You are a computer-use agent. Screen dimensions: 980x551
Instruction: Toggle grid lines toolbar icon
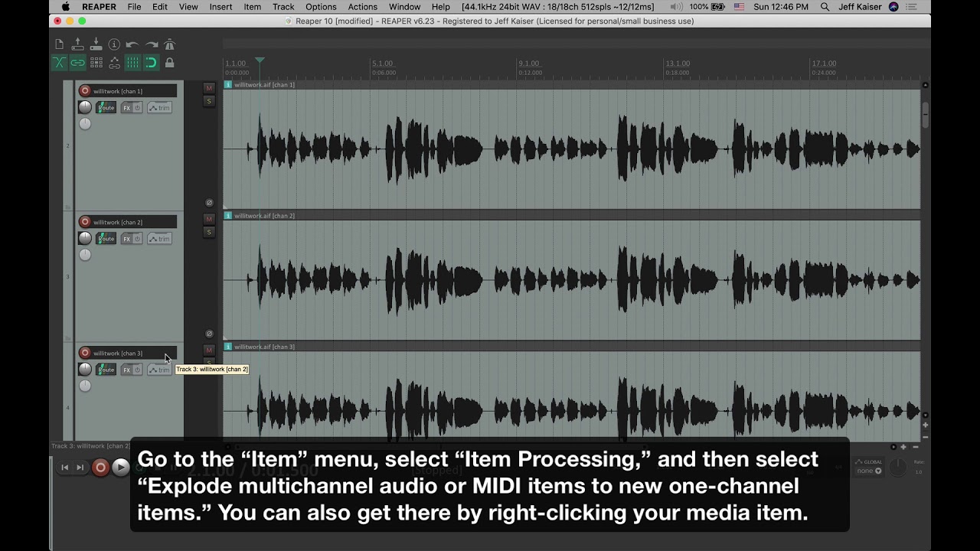click(x=132, y=63)
